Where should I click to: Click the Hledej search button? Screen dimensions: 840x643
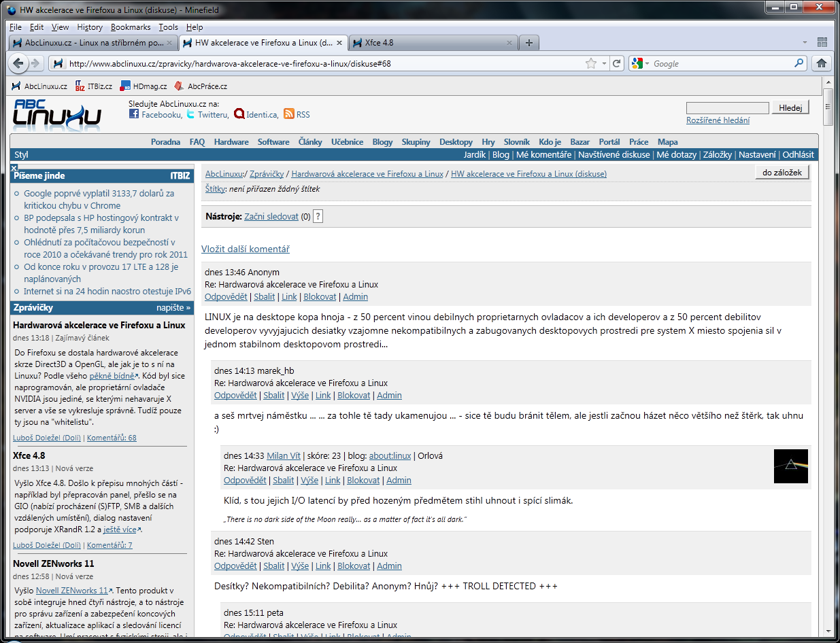point(790,107)
